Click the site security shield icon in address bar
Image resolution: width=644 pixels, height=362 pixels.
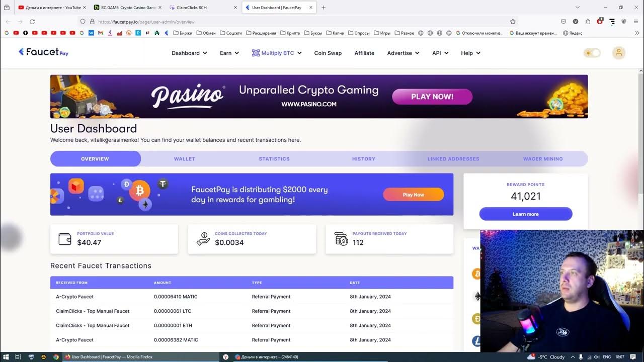pyautogui.click(x=83, y=22)
